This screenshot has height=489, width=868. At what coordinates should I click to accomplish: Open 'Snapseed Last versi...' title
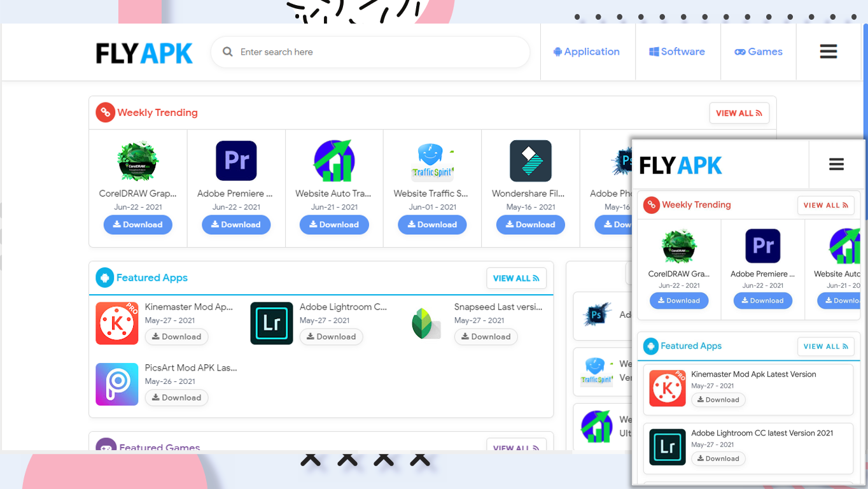coord(498,307)
